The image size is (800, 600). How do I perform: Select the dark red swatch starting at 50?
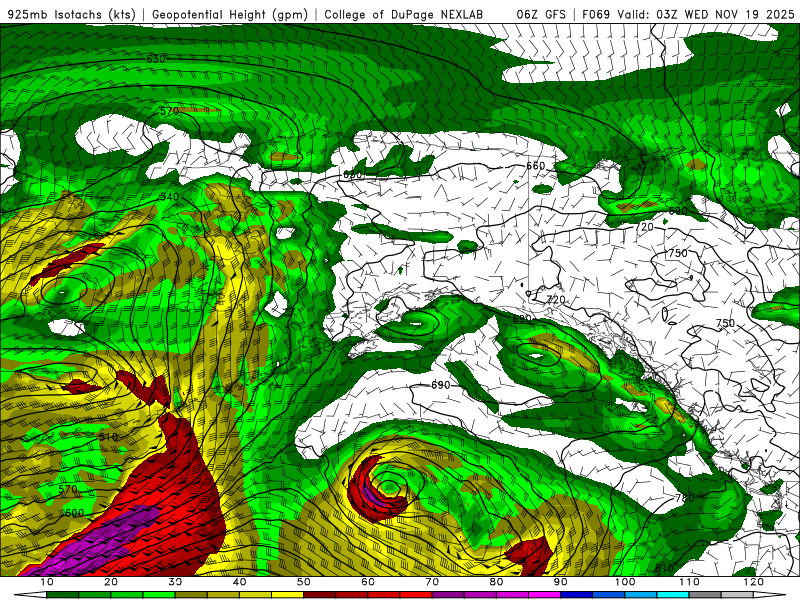[x=319, y=595]
